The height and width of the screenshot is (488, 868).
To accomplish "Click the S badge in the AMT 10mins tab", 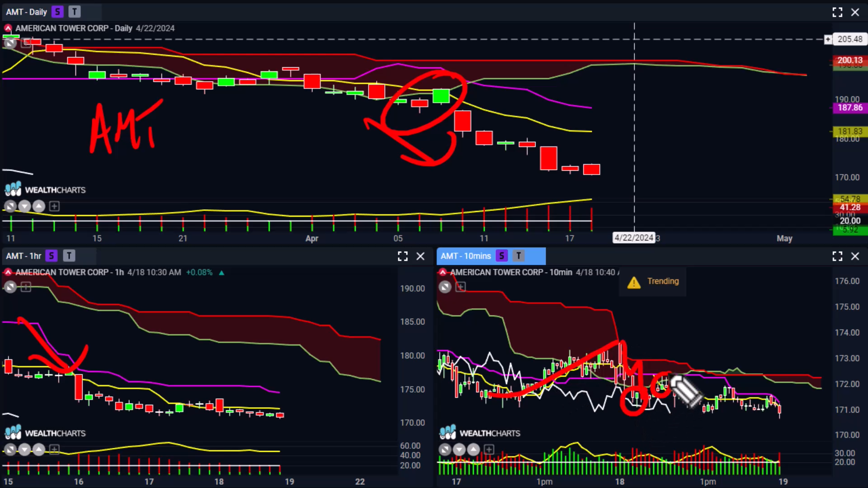I will click(501, 256).
